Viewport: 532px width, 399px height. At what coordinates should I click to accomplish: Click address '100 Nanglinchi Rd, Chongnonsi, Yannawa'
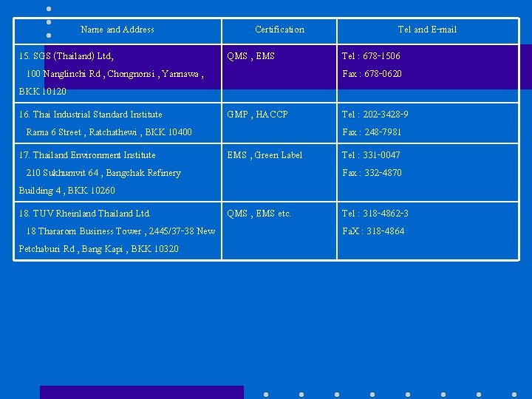point(115,74)
